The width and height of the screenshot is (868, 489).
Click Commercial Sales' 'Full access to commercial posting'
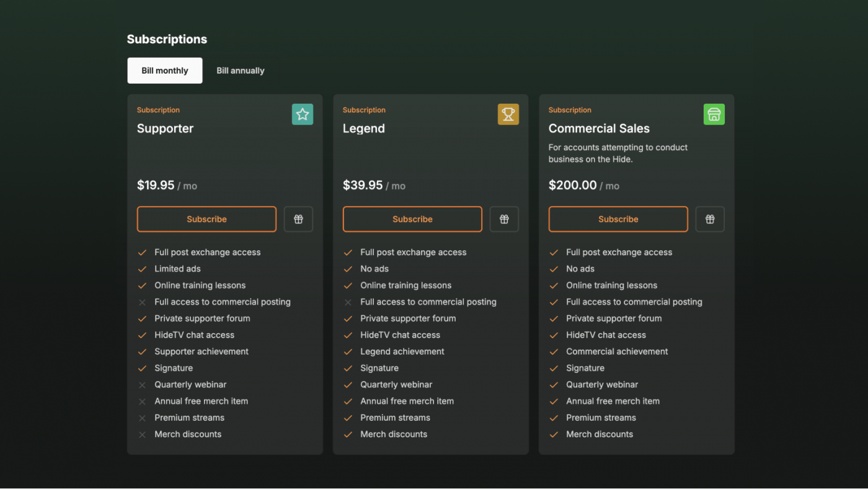(634, 302)
